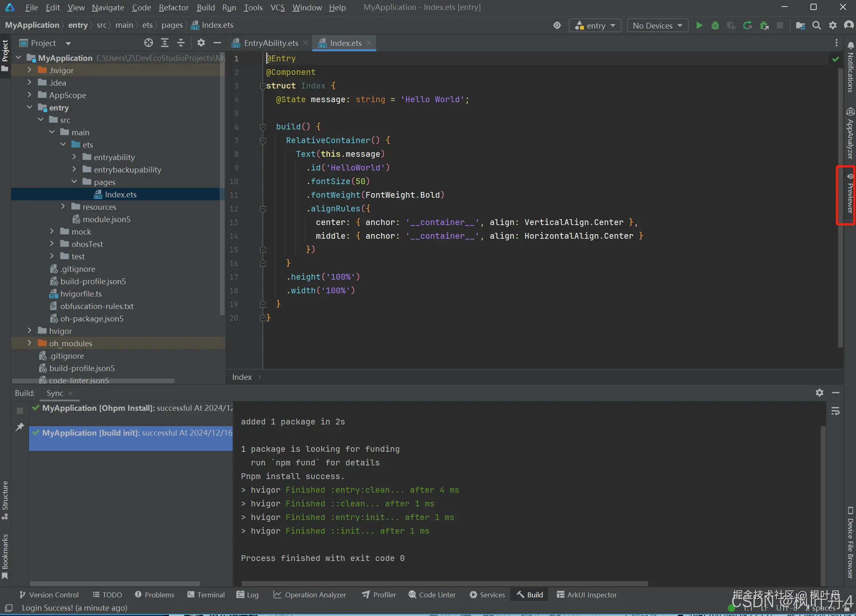Open the user account avatar icon
856x616 pixels.
coord(849,26)
